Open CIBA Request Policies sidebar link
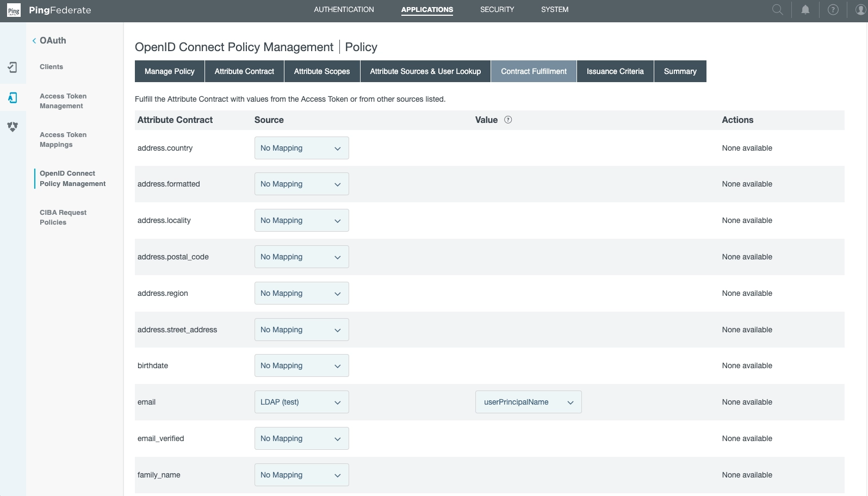Image resolution: width=868 pixels, height=496 pixels. coord(63,218)
